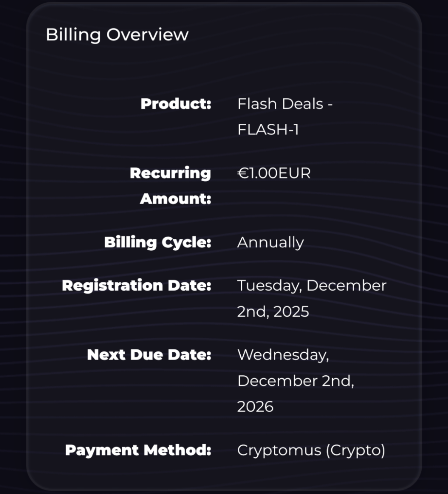
Task: Click the Amount: label text
Action: point(175,199)
